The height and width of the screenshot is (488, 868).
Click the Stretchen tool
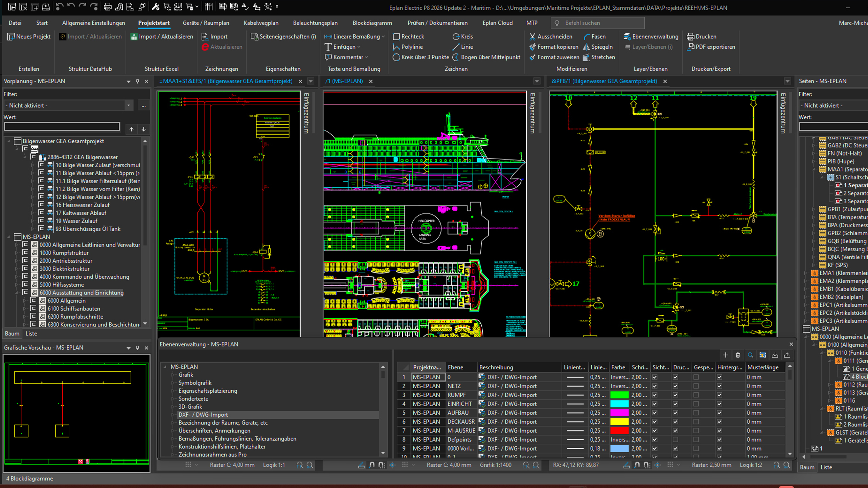coord(599,57)
